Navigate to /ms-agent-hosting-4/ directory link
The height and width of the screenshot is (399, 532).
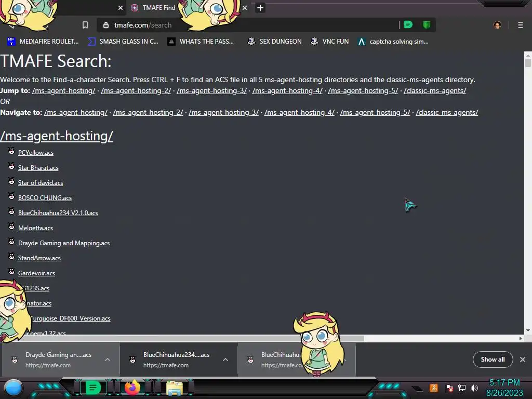tap(299, 112)
